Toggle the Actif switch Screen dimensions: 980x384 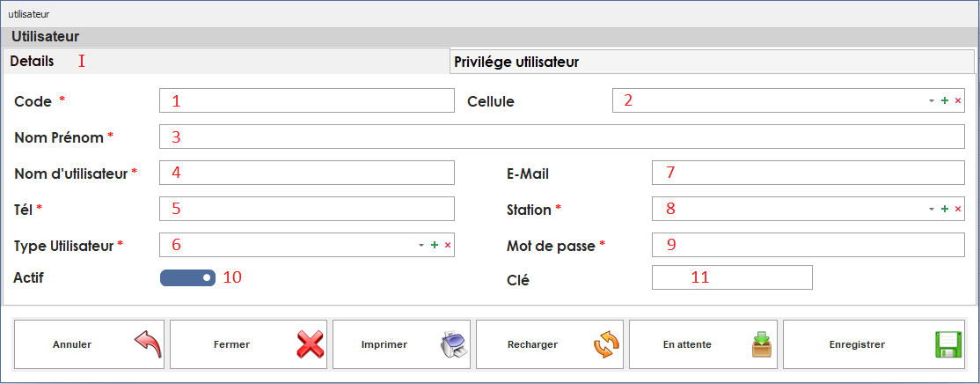[x=187, y=278]
